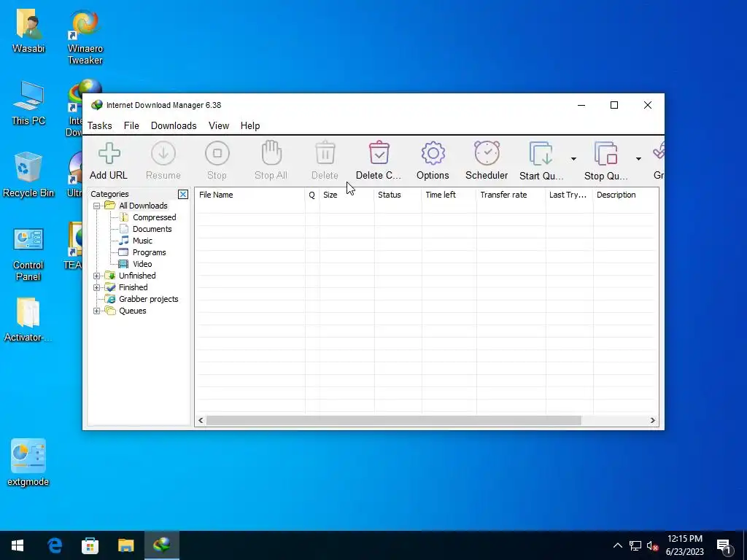Screen dimensions: 747x560
Task: Open the taskbar clock and date
Action: coord(684,545)
